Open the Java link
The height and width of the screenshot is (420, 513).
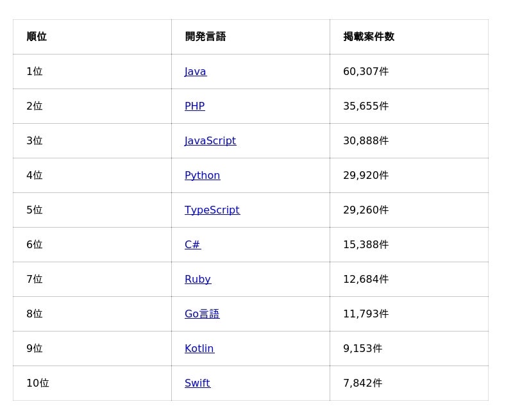click(195, 72)
